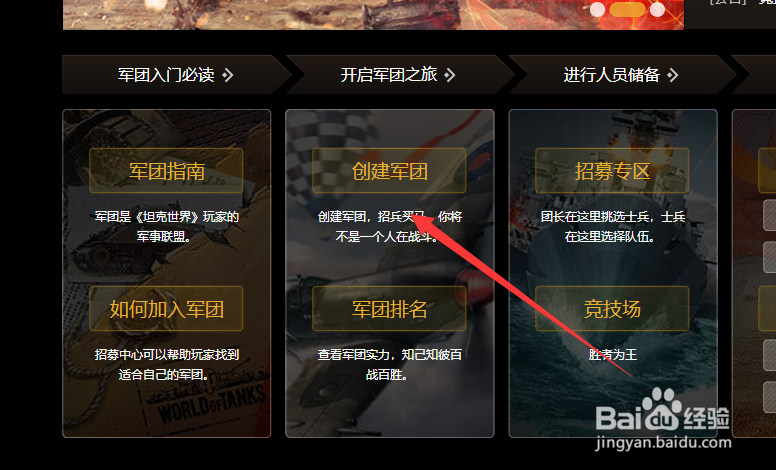The height and width of the screenshot is (470, 776).
Task: Click the banner image at top
Action: 373,14
